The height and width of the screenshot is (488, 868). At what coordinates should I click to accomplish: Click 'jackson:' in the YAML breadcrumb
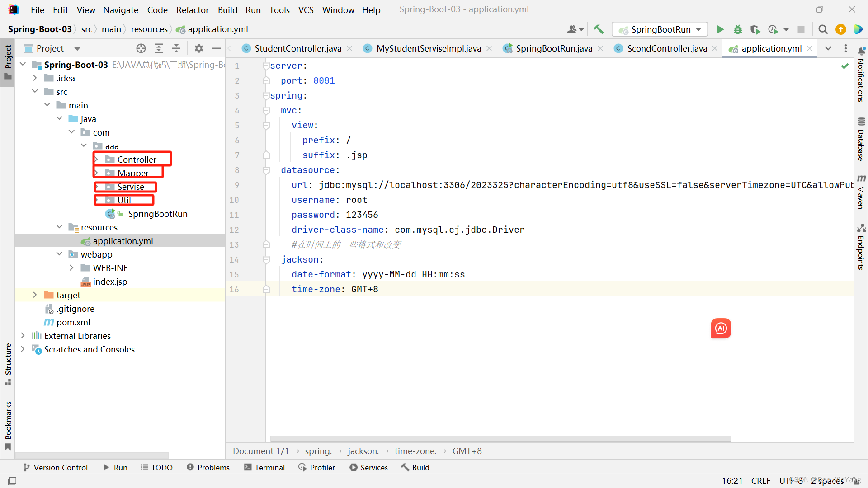[x=363, y=451]
